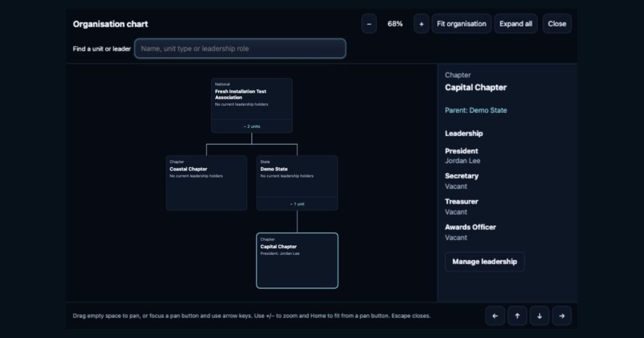The height and width of the screenshot is (338, 644).
Task: Zoom out with the minus button
Action: (x=369, y=24)
